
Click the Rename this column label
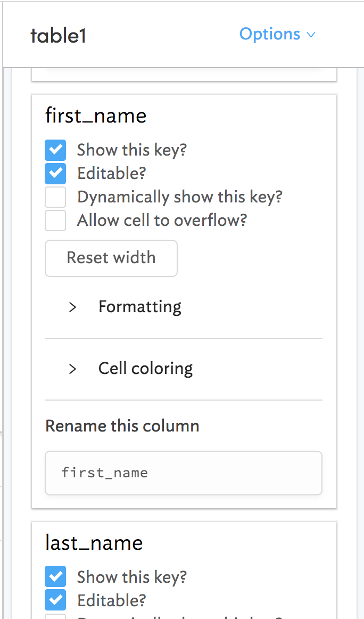(122, 426)
